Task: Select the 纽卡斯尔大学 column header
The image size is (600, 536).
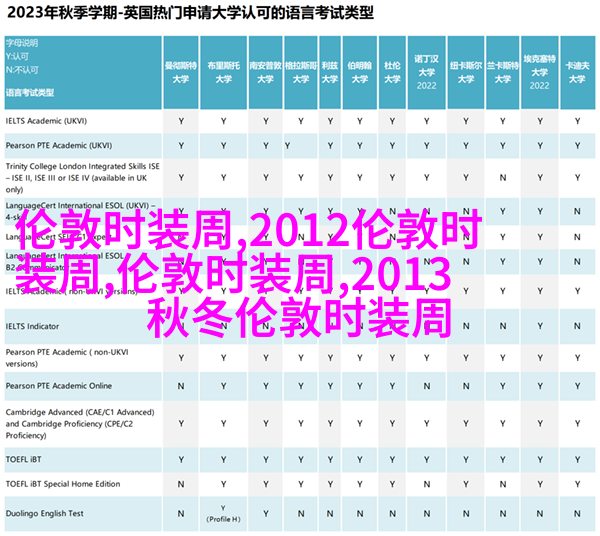Action: point(466,72)
